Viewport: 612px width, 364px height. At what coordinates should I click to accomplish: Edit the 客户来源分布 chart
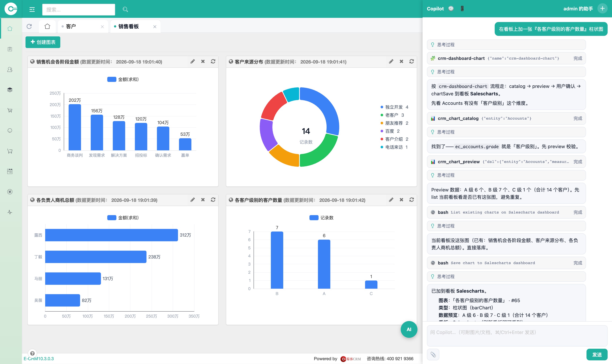click(391, 61)
